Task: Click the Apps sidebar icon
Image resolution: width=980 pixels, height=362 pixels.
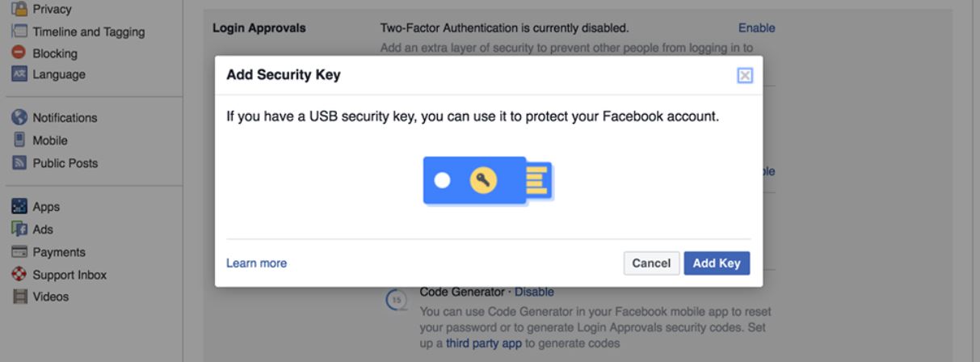Action: point(18,207)
